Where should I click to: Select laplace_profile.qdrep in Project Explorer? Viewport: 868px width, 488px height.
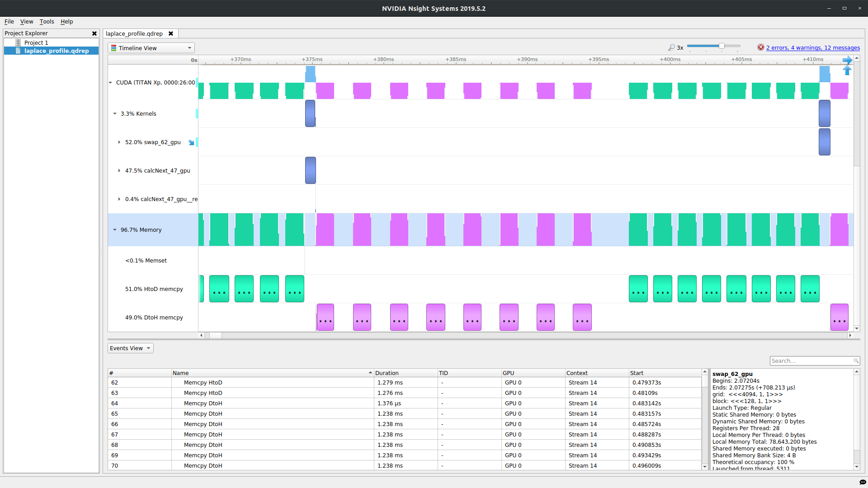pos(56,51)
